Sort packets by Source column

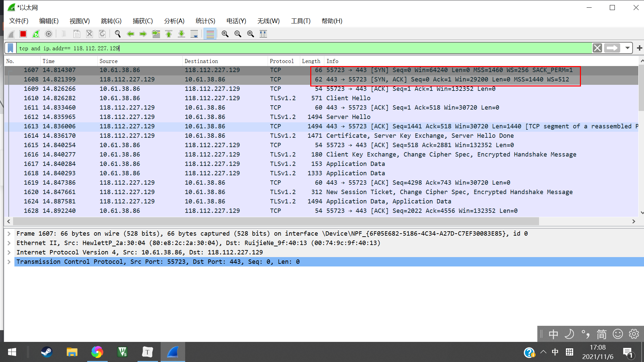(140, 61)
